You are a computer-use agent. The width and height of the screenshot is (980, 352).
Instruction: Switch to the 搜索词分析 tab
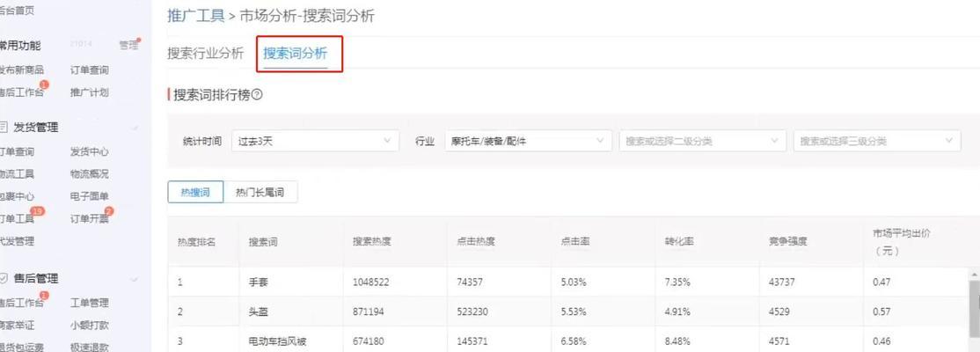(x=295, y=53)
